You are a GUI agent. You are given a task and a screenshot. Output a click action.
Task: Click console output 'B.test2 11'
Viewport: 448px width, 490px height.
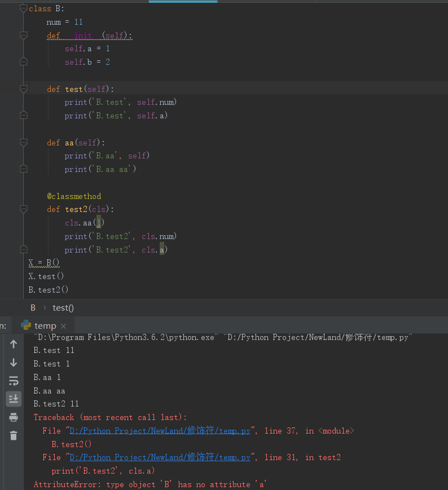[x=56, y=404]
